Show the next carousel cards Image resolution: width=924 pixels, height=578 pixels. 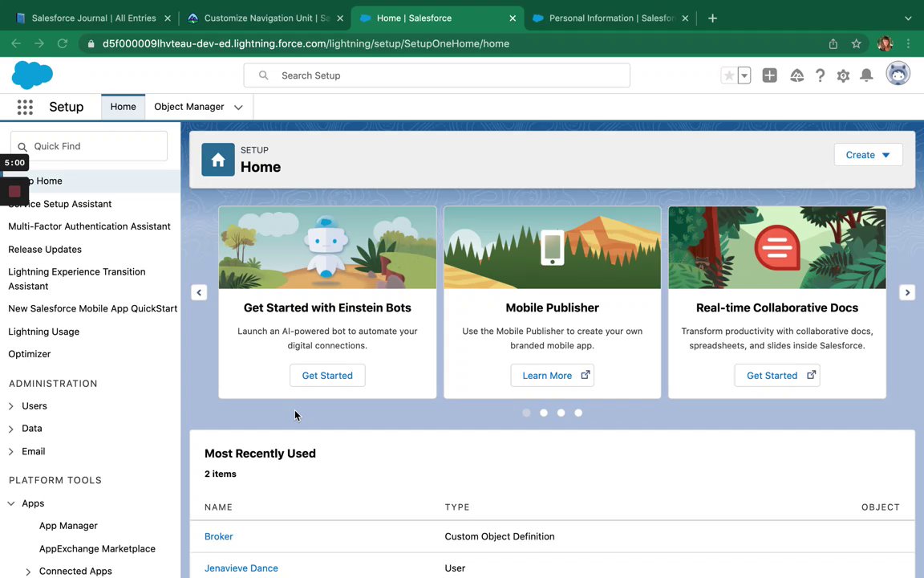[x=907, y=292]
